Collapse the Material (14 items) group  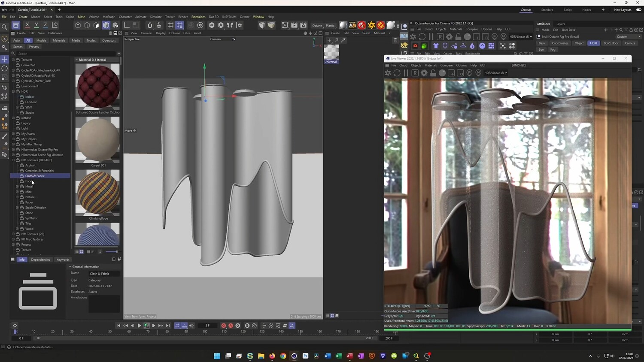pyautogui.click(x=76, y=60)
